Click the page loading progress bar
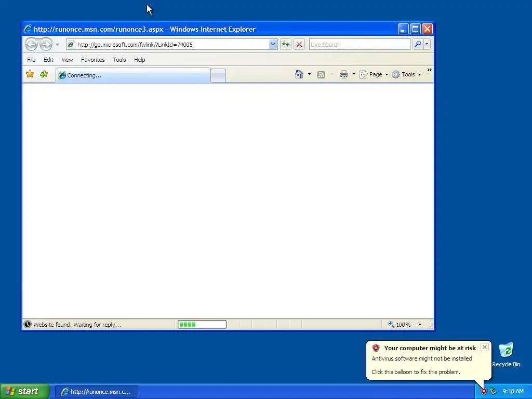The width and height of the screenshot is (532, 399). 202,325
